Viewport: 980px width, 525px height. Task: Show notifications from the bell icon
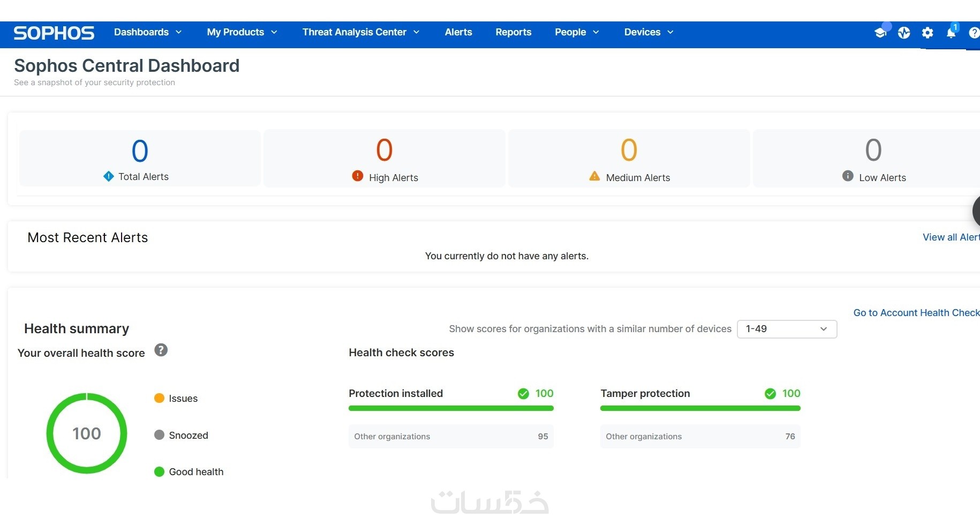(x=951, y=33)
